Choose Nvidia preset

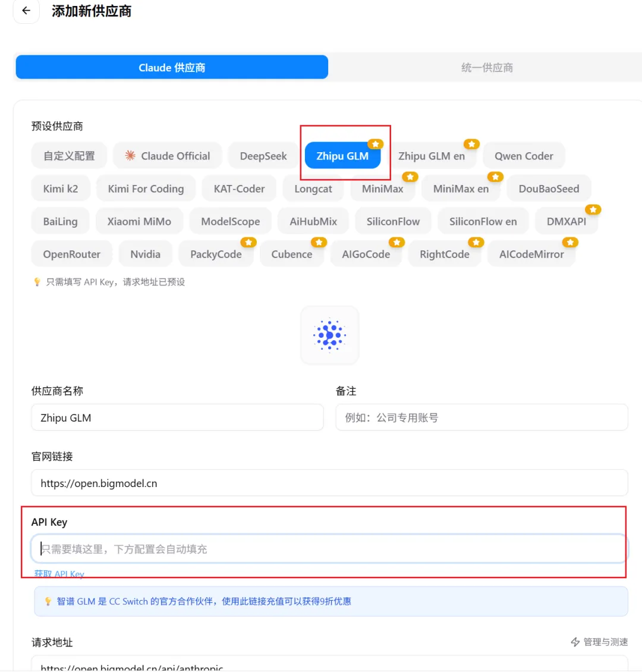point(145,254)
